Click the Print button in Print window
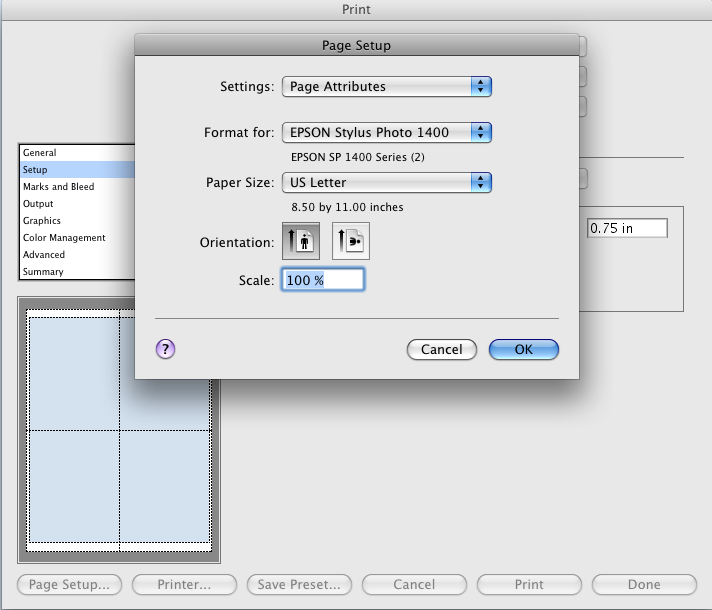This screenshot has height=610, width=712. [529, 584]
